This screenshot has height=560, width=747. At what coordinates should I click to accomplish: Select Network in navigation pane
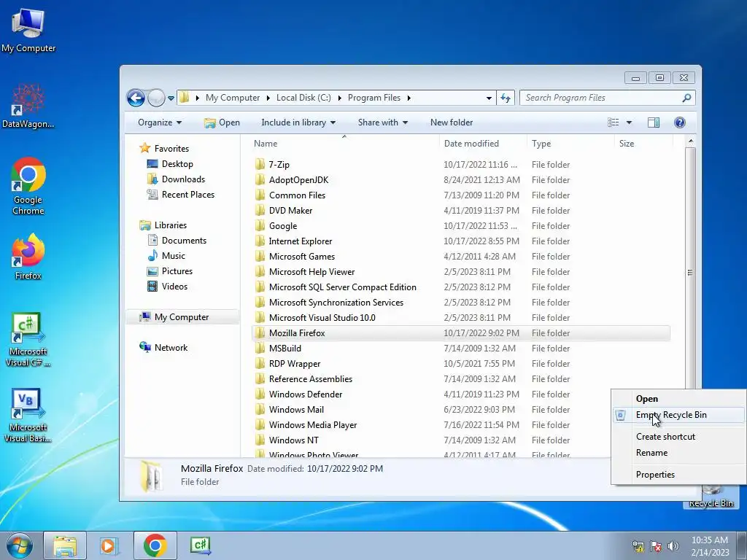point(163,348)
